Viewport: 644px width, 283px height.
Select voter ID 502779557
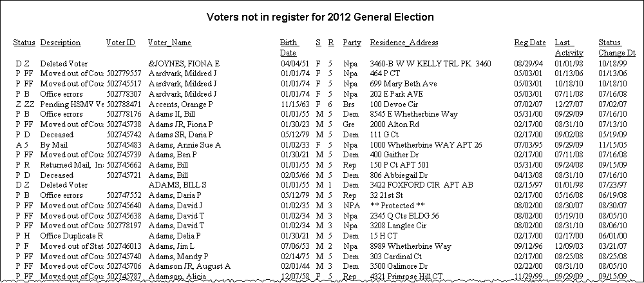tap(124, 74)
